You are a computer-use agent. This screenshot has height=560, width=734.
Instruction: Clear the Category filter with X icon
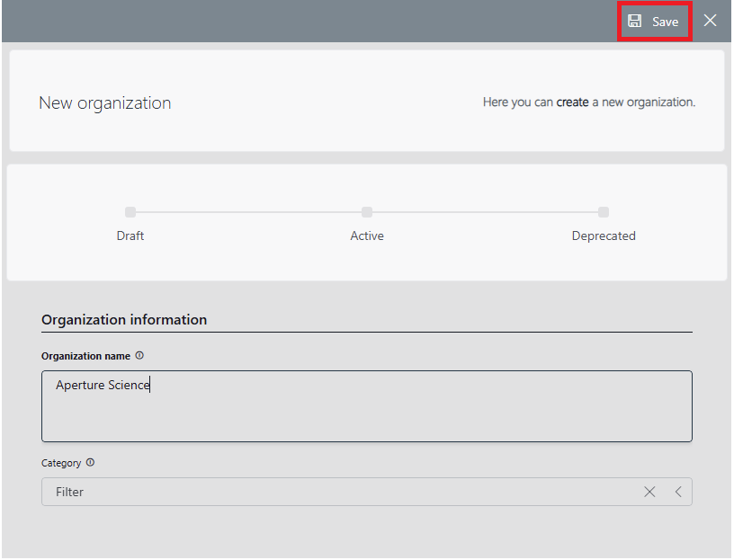[x=649, y=492]
